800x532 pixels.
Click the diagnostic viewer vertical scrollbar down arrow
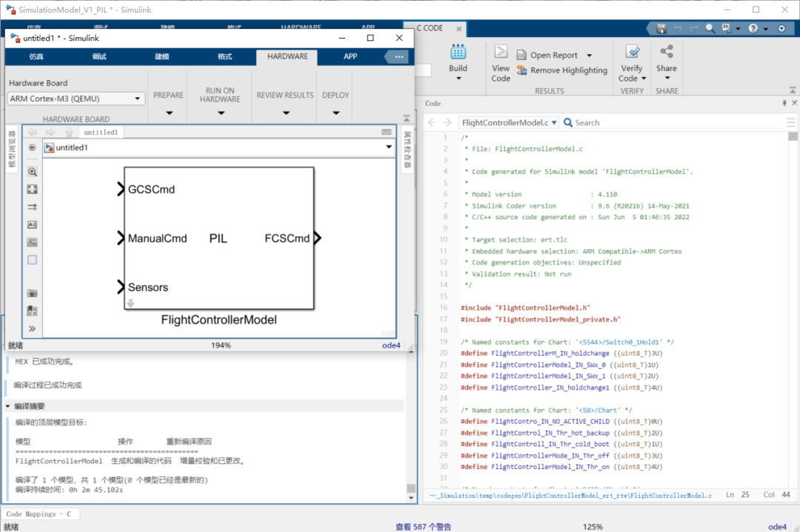[x=410, y=497]
